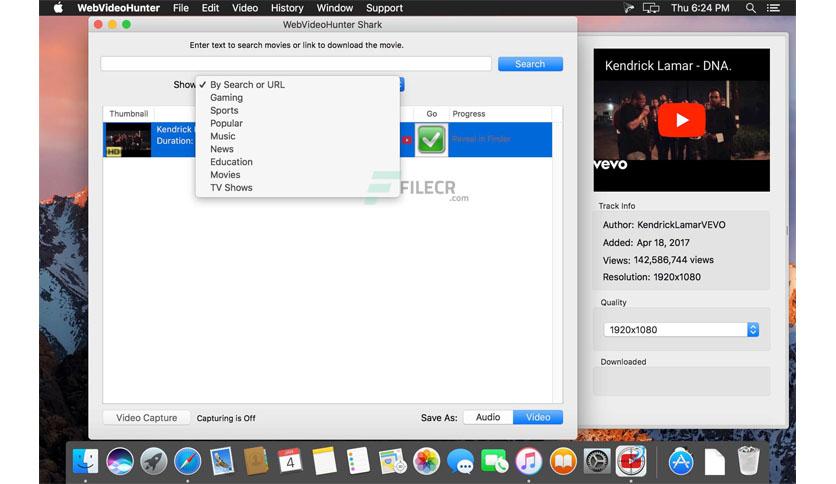Screen dimensions: 836x484
Task: Open the Support menu
Action: [x=384, y=8]
